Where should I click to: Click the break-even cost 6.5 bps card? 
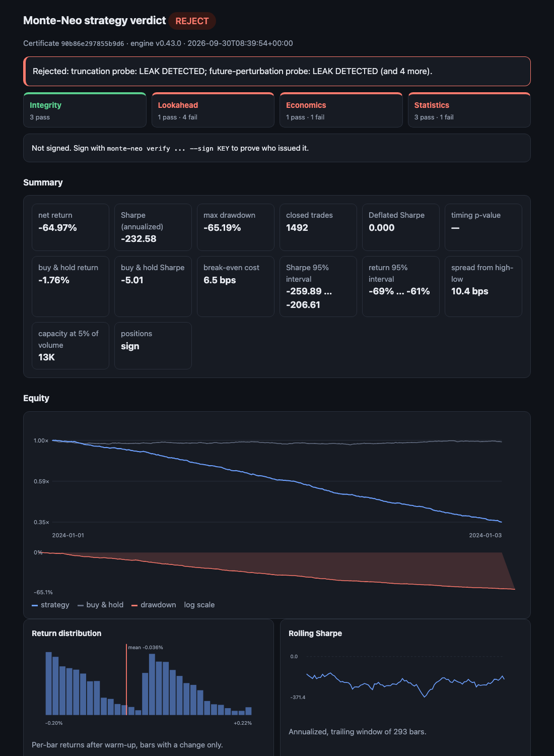236,286
